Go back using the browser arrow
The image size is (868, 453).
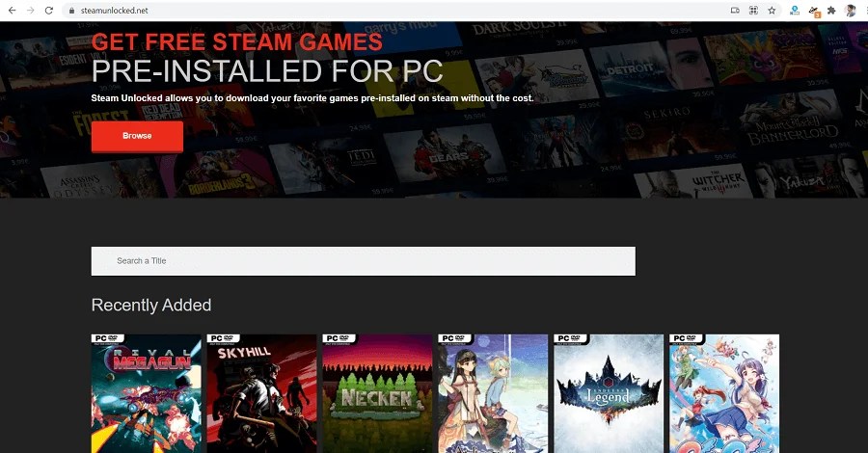[x=12, y=11]
